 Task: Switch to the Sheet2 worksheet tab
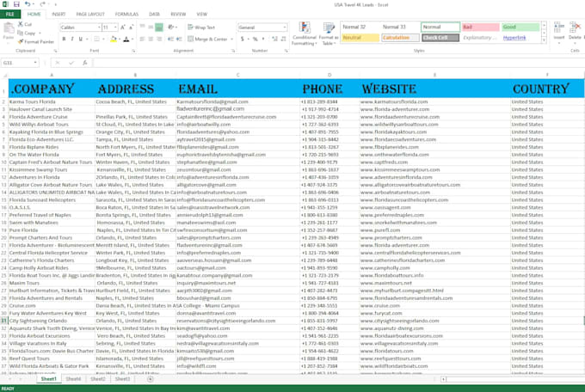98,379
